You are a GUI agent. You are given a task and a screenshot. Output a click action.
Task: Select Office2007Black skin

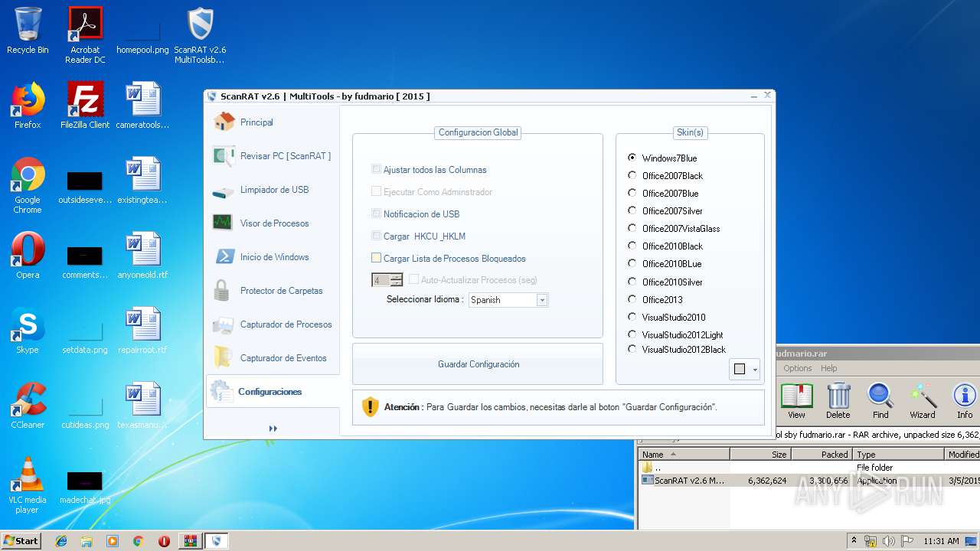[632, 175]
